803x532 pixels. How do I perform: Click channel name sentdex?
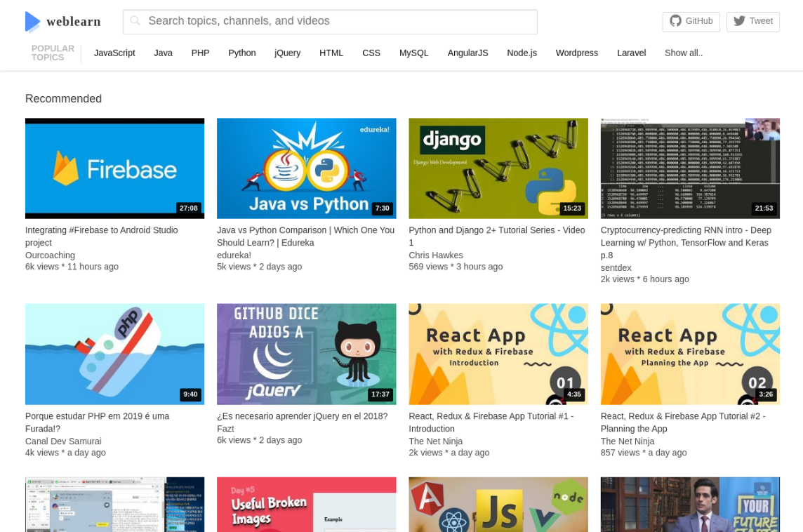616,267
